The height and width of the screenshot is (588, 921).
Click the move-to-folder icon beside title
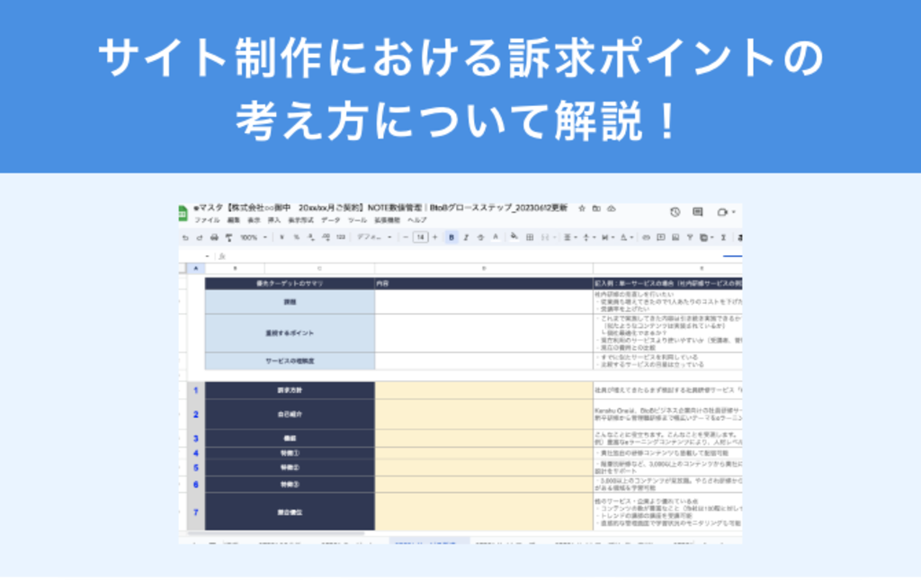click(596, 209)
